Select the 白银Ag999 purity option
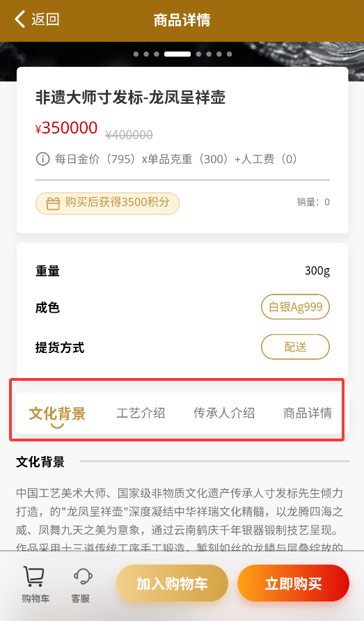Viewport: 364px width, 621px height. [295, 307]
